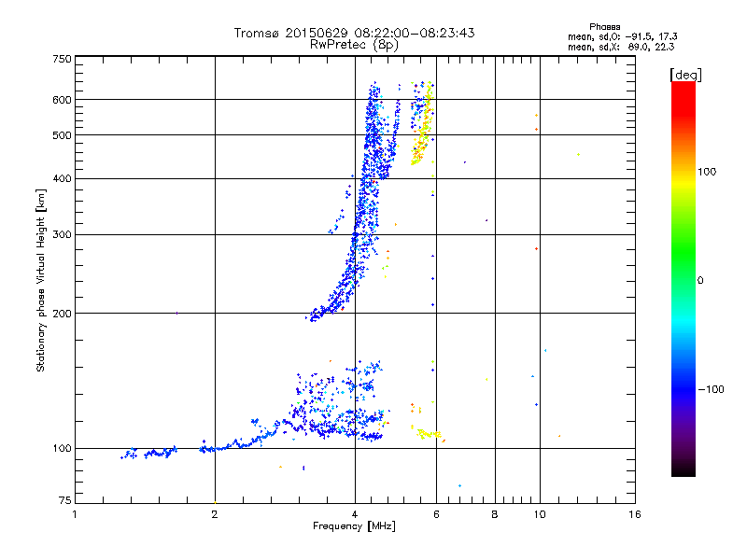Click the 'Phases' header text
Screen dimensions: 747x560
[604, 27]
